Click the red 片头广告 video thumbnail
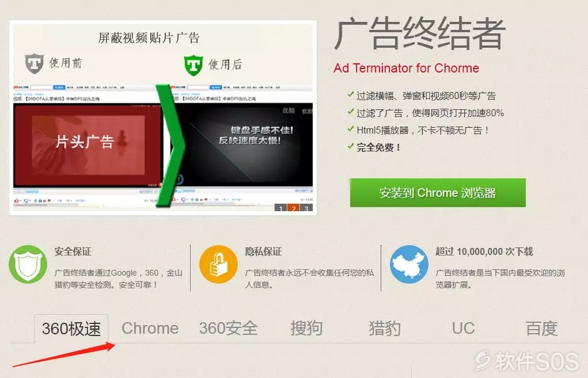 click(88, 145)
